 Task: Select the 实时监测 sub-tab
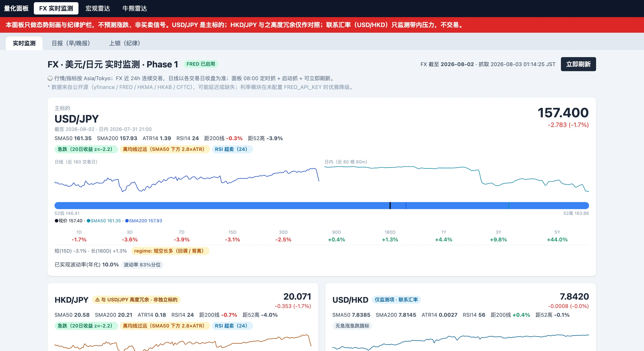coord(24,43)
